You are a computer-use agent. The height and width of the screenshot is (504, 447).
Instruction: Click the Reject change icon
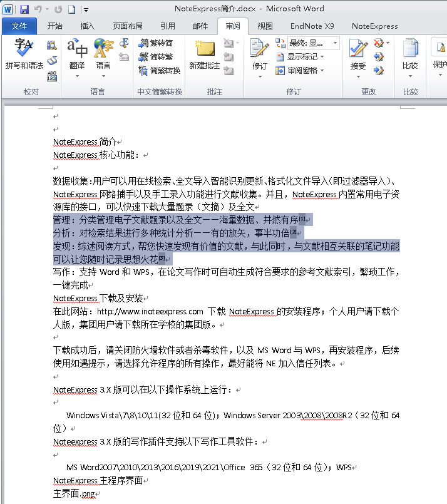point(379,43)
